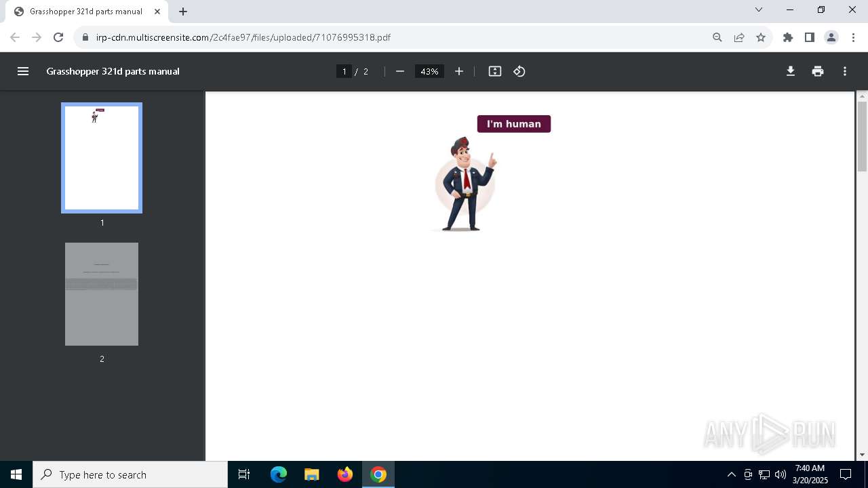This screenshot has height=488, width=868.
Task: View site information lock icon
Action: pyautogui.click(x=85, y=37)
